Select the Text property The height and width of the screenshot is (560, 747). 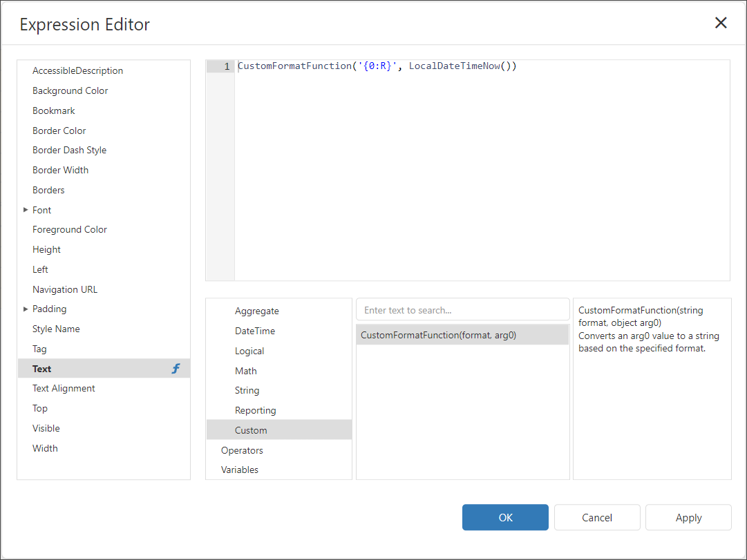[x=104, y=369]
